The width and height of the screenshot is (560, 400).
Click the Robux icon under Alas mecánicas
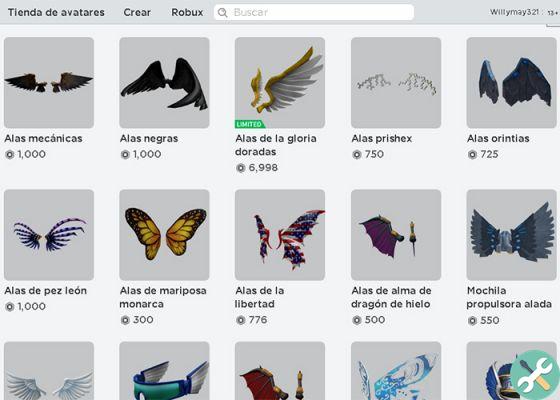[x=10, y=154]
